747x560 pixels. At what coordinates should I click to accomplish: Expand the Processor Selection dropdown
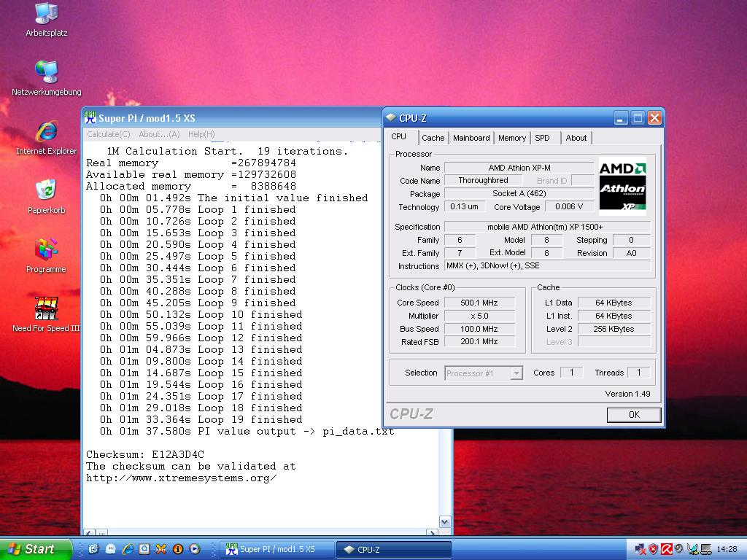[x=516, y=373]
